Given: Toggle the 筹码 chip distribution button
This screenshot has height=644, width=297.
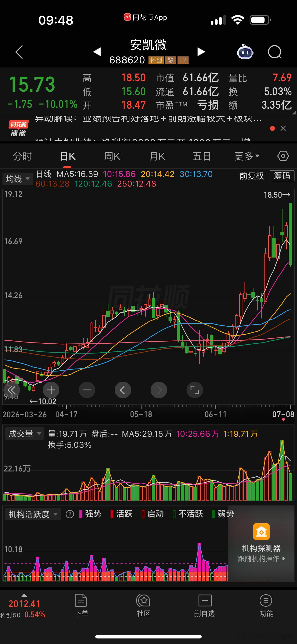Looking at the screenshot, I should [x=282, y=176].
